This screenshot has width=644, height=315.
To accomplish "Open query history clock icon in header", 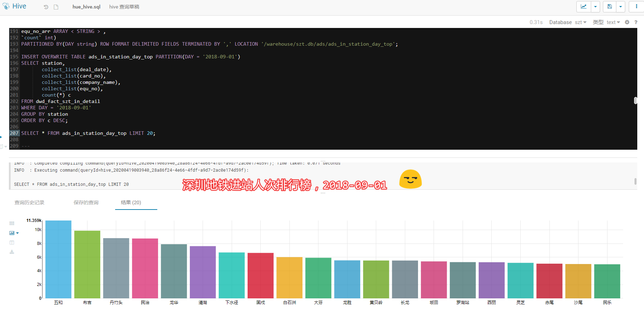I will (x=46, y=7).
